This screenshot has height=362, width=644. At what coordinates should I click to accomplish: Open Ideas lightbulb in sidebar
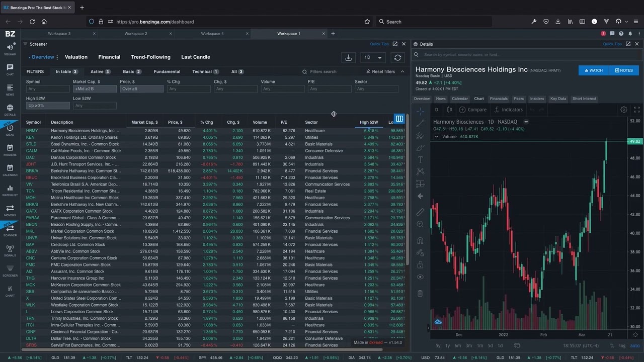(10, 130)
